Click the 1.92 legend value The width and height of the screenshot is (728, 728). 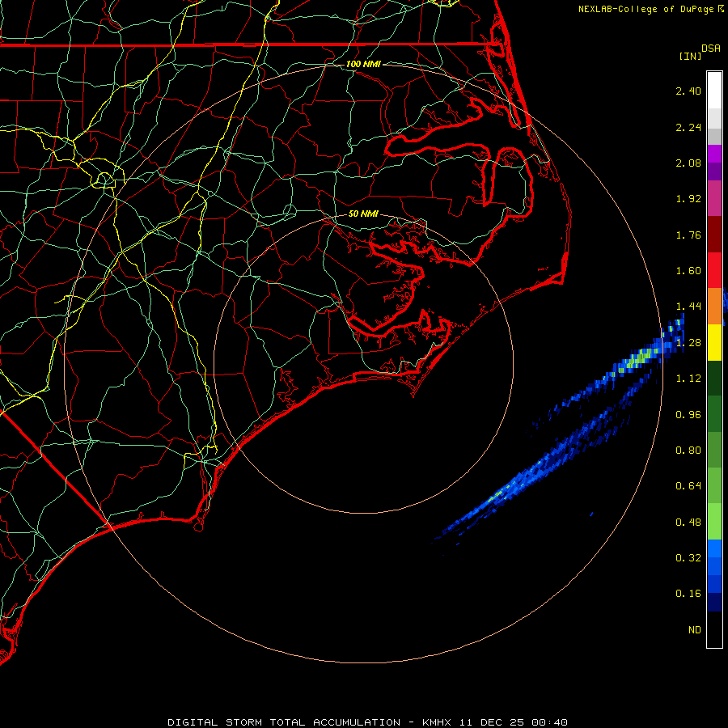(x=688, y=199)
